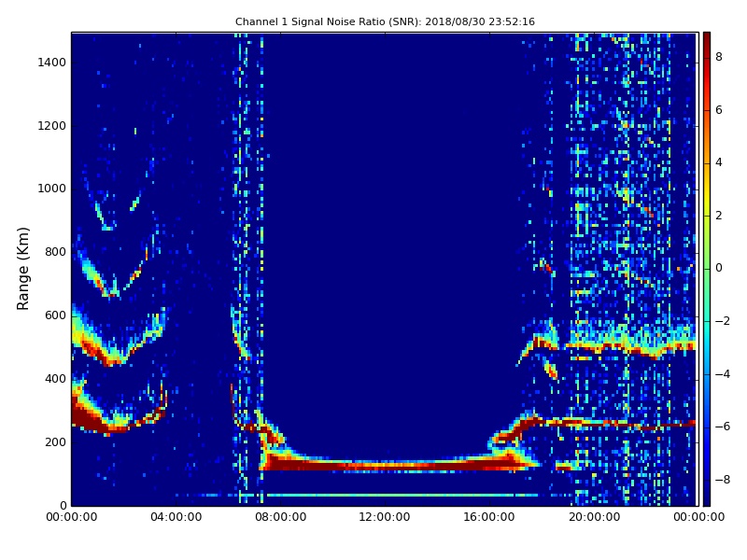
Task: Click the colorbar label 0
Action: pyautogui.click(x=719, y=268)
